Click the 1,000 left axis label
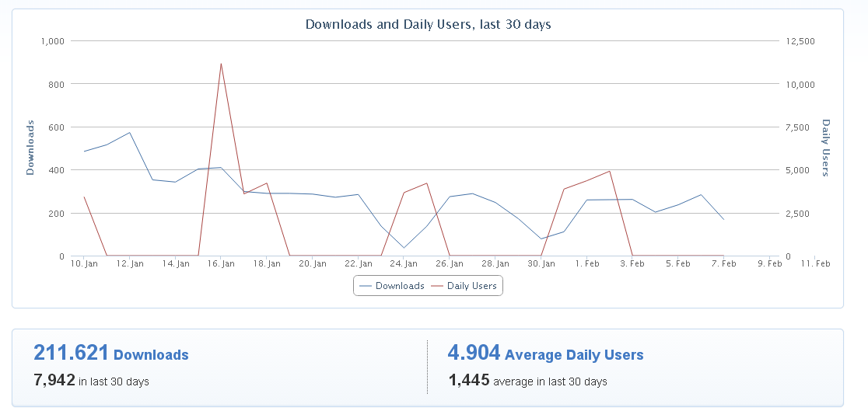Viewport: 868px width, 418px height. (51, 41)
